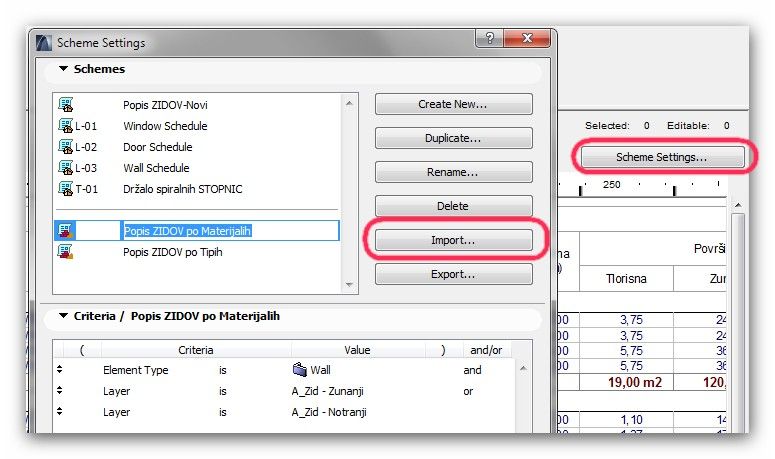Click the 'is' operator in Element Type row
This screenshot has height=459, width=775.
coord(222,370)
